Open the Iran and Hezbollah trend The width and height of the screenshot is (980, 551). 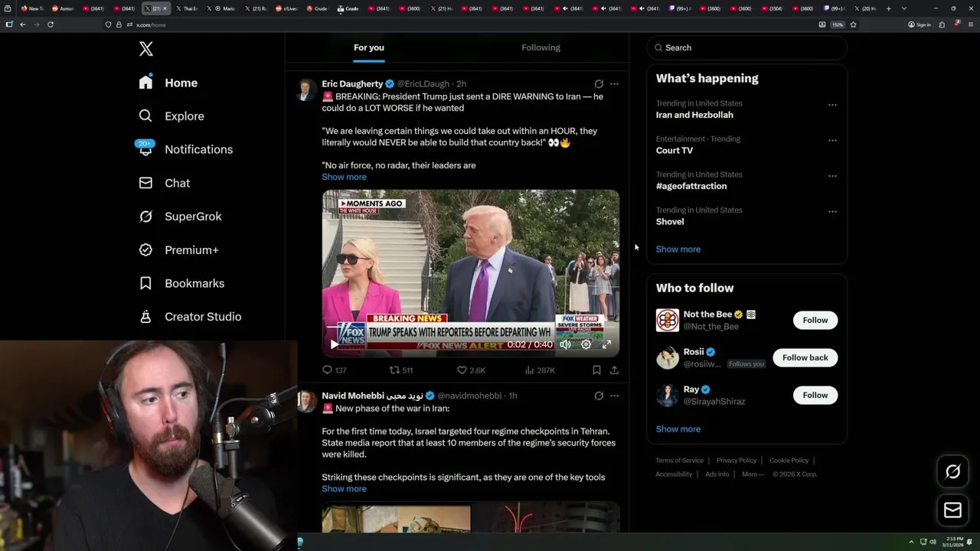pos(694,115)
